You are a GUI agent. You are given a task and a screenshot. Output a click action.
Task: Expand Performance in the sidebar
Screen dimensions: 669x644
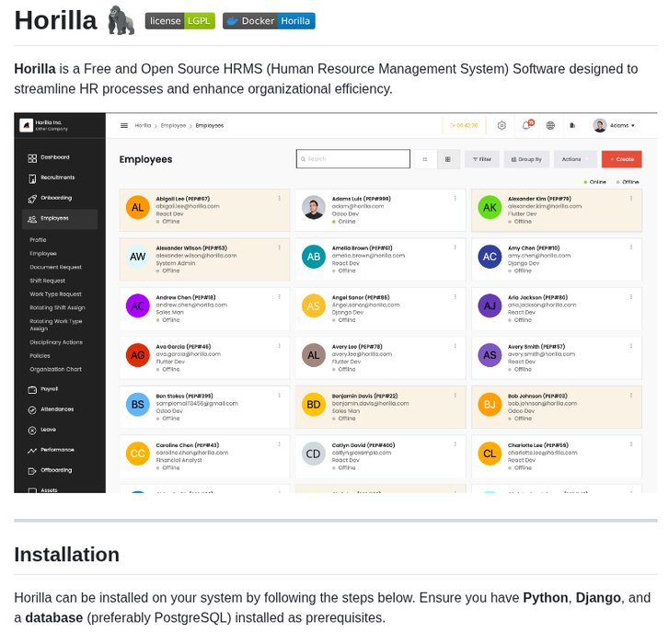(51, 450)
